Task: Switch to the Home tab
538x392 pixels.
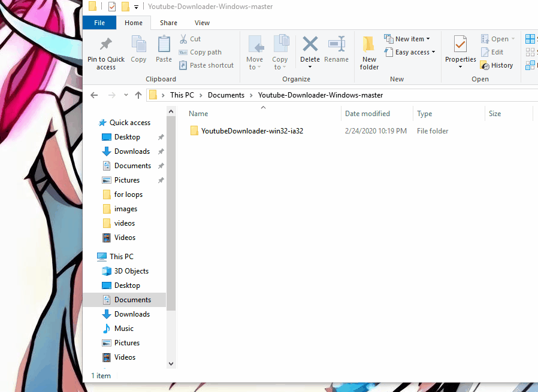Action: (x=134, y=23)
